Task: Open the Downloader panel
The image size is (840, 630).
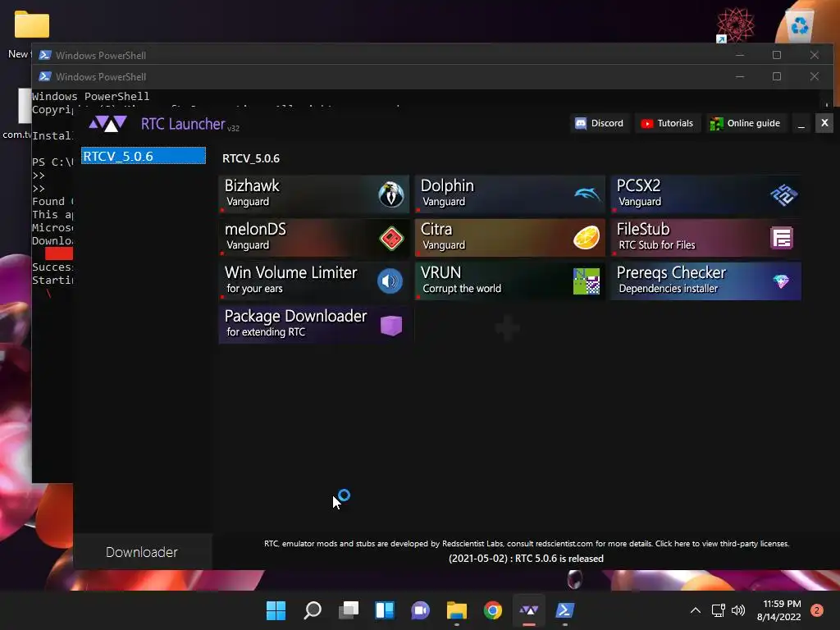Action: point(142,552)
